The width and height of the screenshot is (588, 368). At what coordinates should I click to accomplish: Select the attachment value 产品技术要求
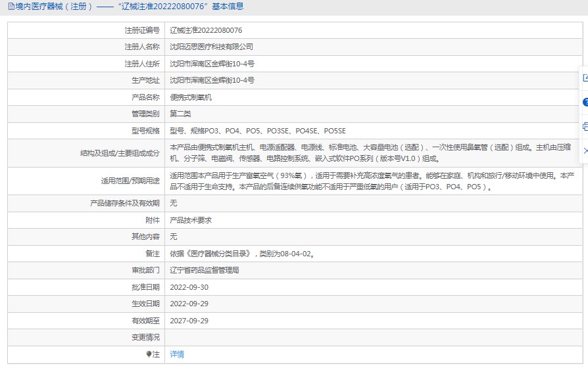tap(191, 220)
